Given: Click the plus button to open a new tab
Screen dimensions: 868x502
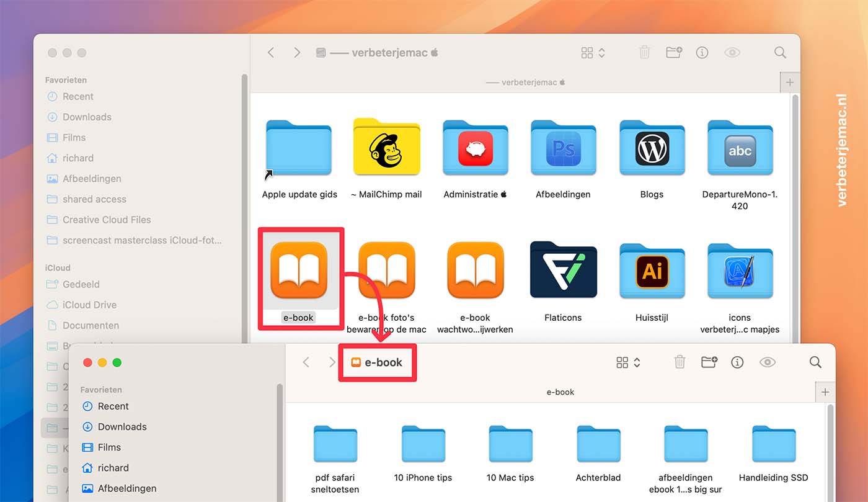Looking at the screenshot, I should click(790, 82).
